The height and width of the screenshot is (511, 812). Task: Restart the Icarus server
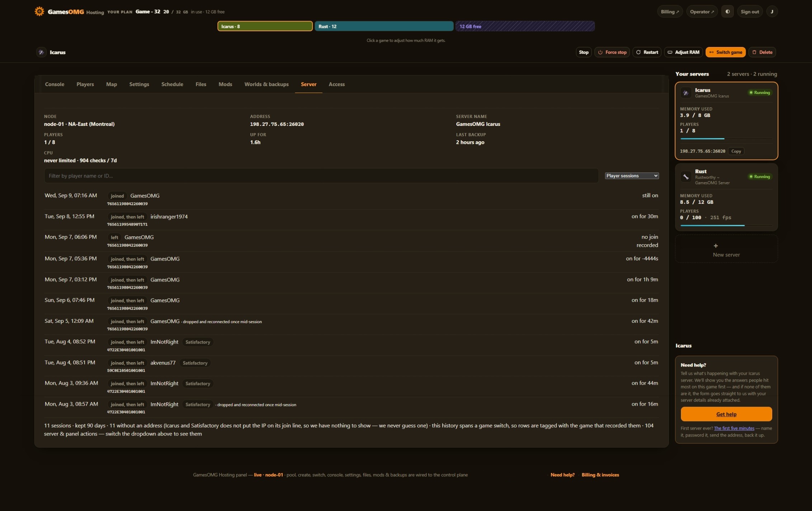647,52
